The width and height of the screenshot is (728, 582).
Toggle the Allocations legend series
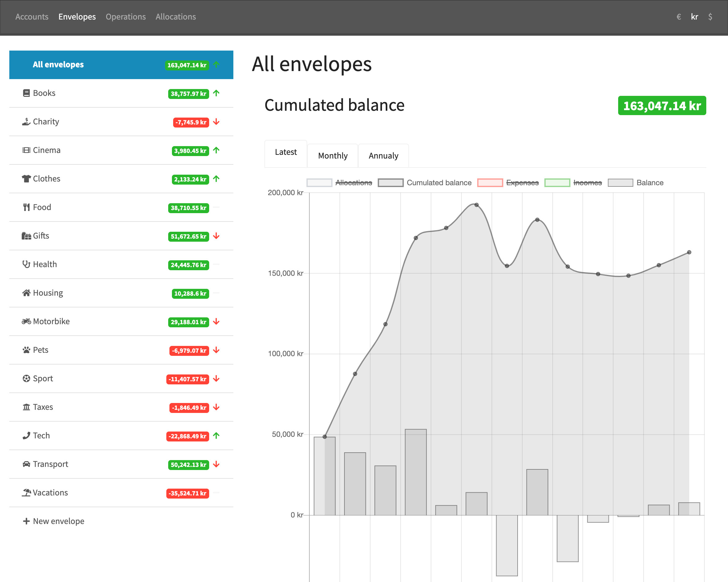[353, 183]
